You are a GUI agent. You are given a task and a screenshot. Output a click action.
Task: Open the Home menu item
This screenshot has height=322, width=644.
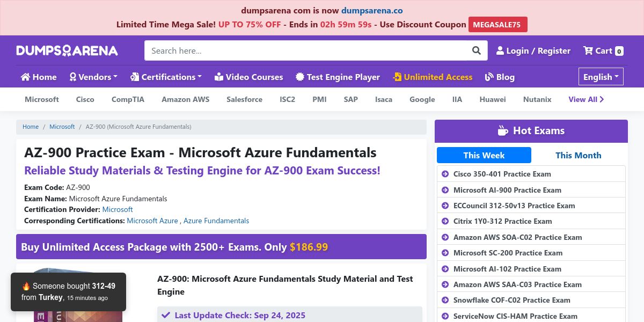click(x=39, y=77)
